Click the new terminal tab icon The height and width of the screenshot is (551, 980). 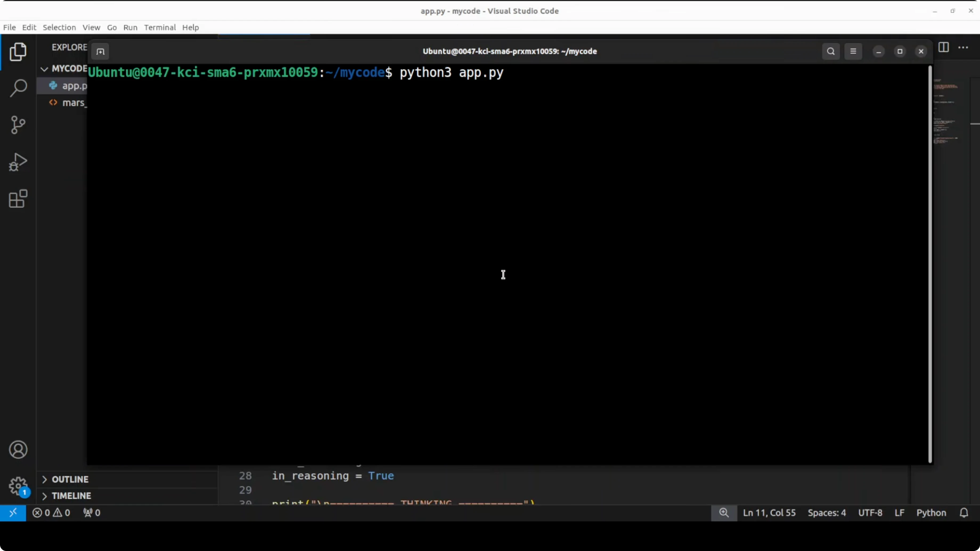coord(100,51)
